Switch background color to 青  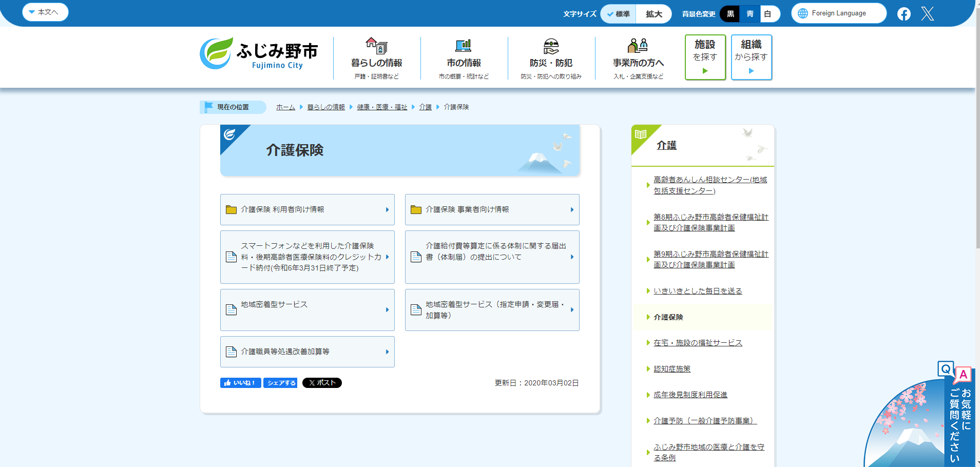click(x=750, y=14)
